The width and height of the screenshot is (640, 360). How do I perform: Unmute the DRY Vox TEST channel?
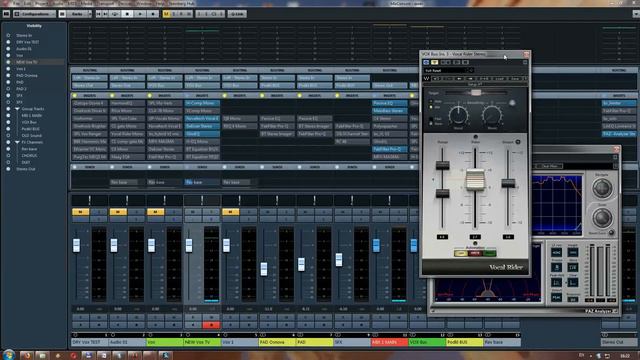[x=80, y=212]
